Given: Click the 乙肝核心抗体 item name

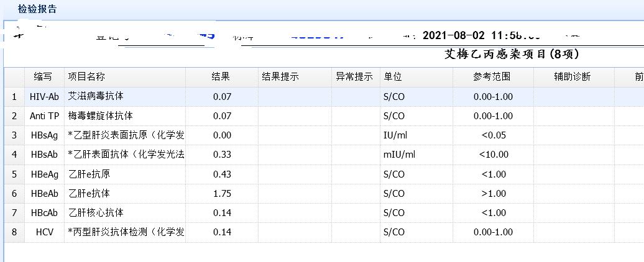Looking at the screenshot, I should pos(96,212).
